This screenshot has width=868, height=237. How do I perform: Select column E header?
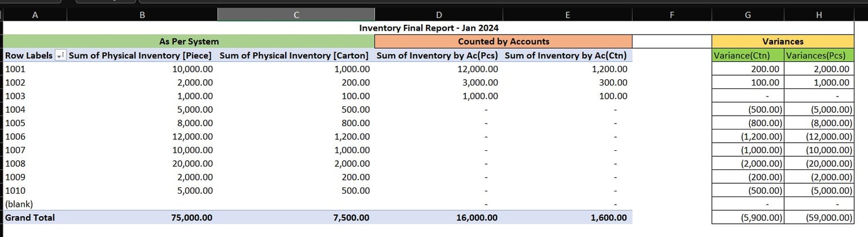click(x=567, y=16)
